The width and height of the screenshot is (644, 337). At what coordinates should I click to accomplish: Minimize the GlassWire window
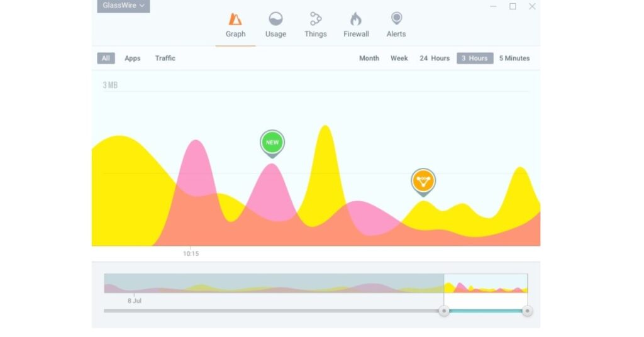coord(493,6)
